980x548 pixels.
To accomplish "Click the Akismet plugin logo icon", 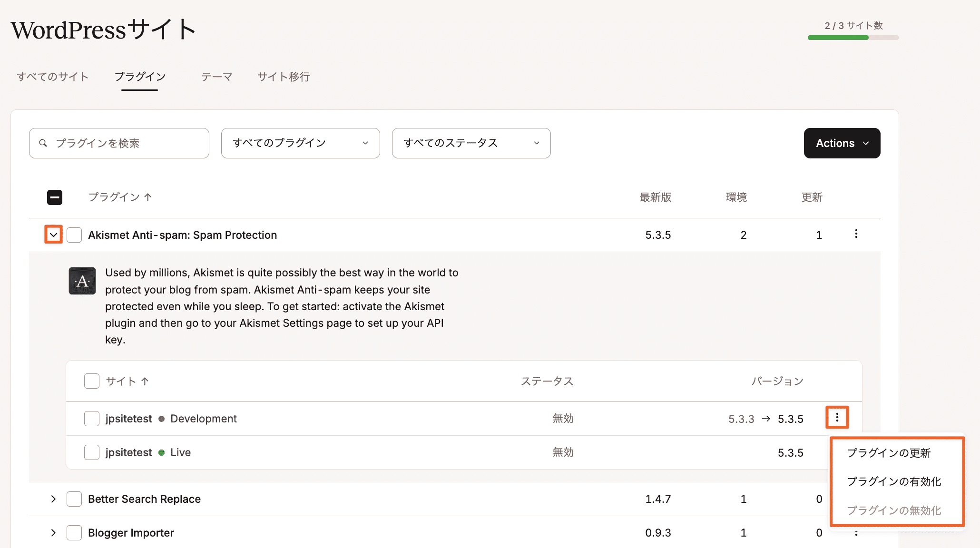I will 82,281.
